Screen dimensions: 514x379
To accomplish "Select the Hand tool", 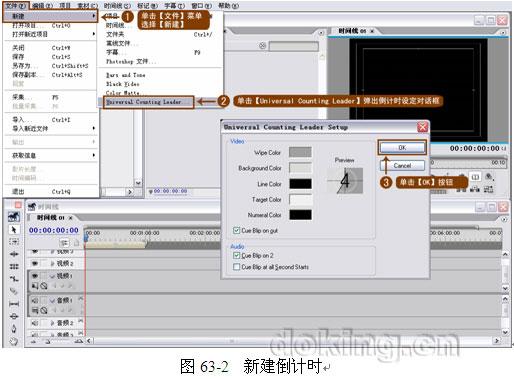I will pos(14,341).
